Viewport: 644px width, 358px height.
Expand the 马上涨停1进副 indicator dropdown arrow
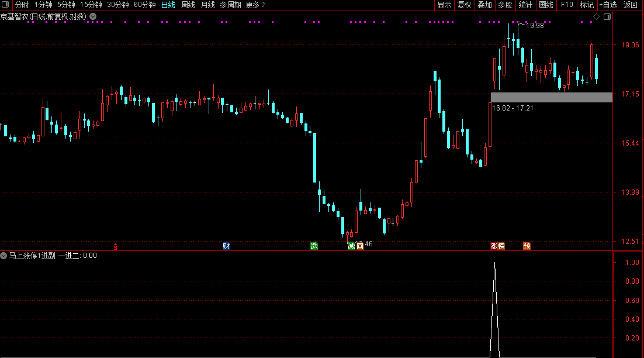(x=4, y=256)
